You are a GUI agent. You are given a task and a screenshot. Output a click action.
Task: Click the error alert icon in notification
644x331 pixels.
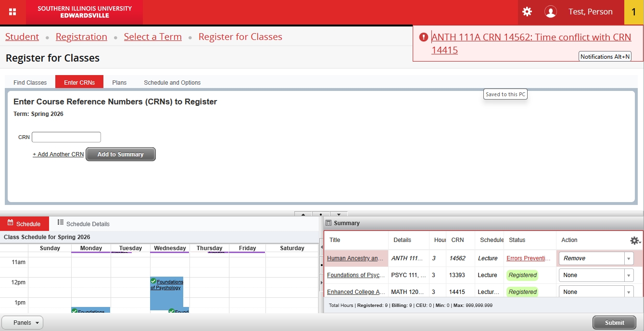423,37
